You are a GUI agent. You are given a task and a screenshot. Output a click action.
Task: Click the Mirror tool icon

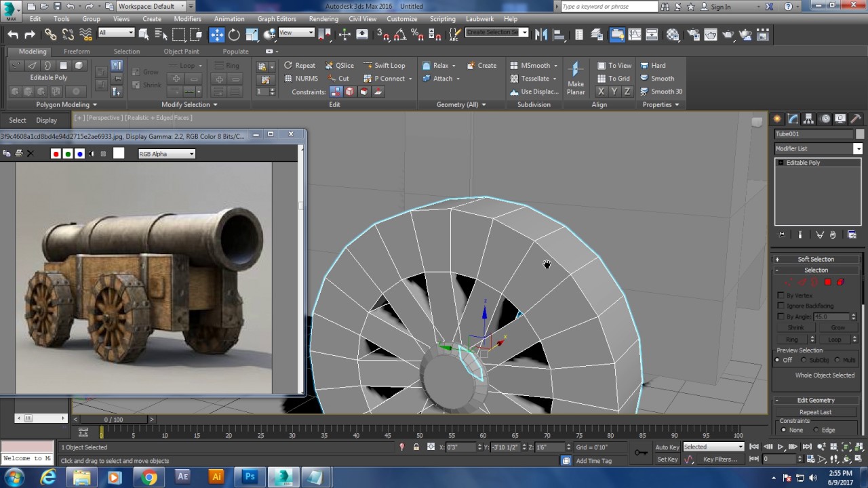coord(541,35)
